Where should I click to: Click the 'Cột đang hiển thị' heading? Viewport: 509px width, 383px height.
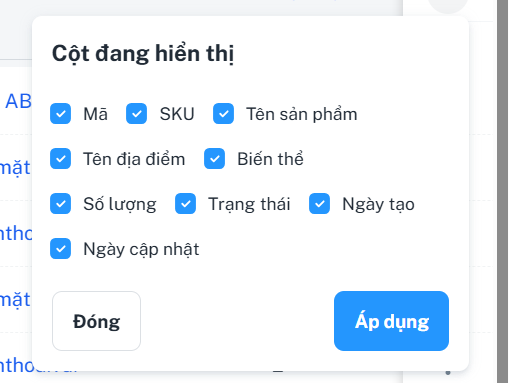[143, 54]
